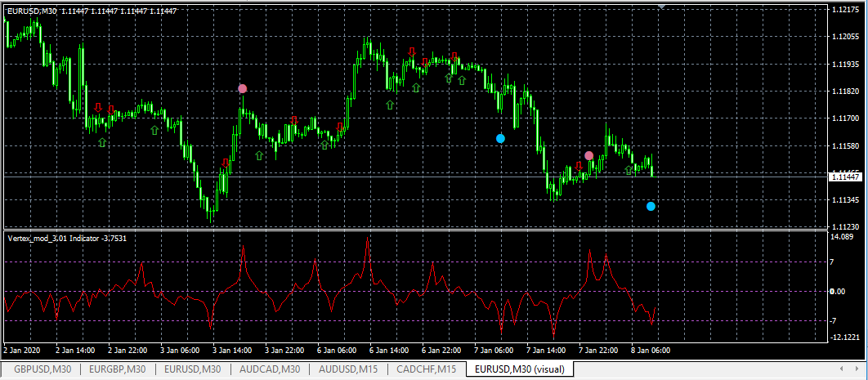Switch to the GBPUSD,M30 chart tab
The width and height of the screenshot is (868, 380).
pyautogui.click(x=43, y=369)
